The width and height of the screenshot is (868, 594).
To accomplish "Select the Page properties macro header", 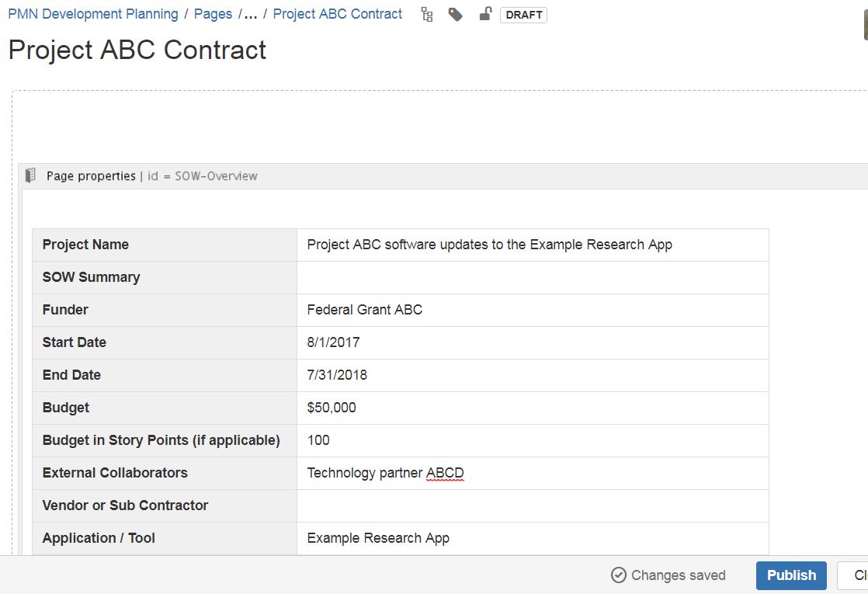I will coord(152,176).
